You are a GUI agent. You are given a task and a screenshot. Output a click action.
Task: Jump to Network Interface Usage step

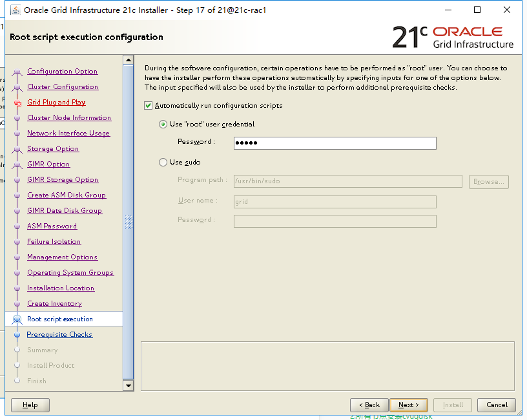pyautogui.click(x=68, y=133)
